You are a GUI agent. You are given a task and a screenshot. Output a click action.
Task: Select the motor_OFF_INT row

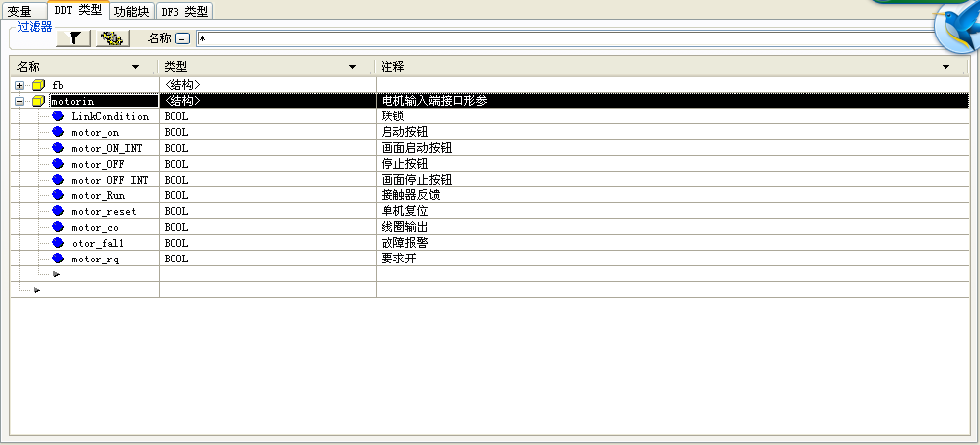pos(109,180)
